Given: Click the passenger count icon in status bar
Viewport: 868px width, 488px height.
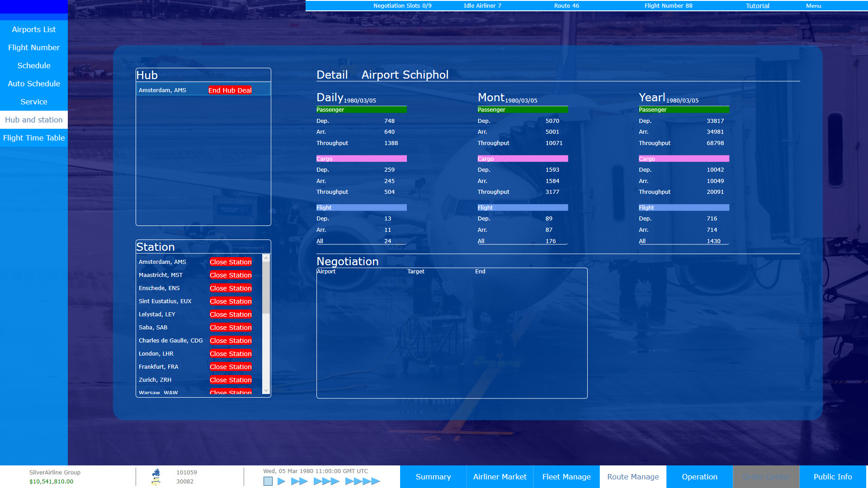Looking at the screenshot, I should pyautogui.click(x=156, y=473).
